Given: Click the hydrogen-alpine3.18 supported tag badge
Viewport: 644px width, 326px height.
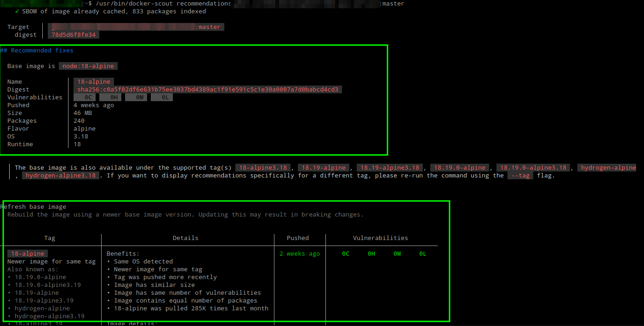Looking at the screenshot, I should tap(61, 176).
